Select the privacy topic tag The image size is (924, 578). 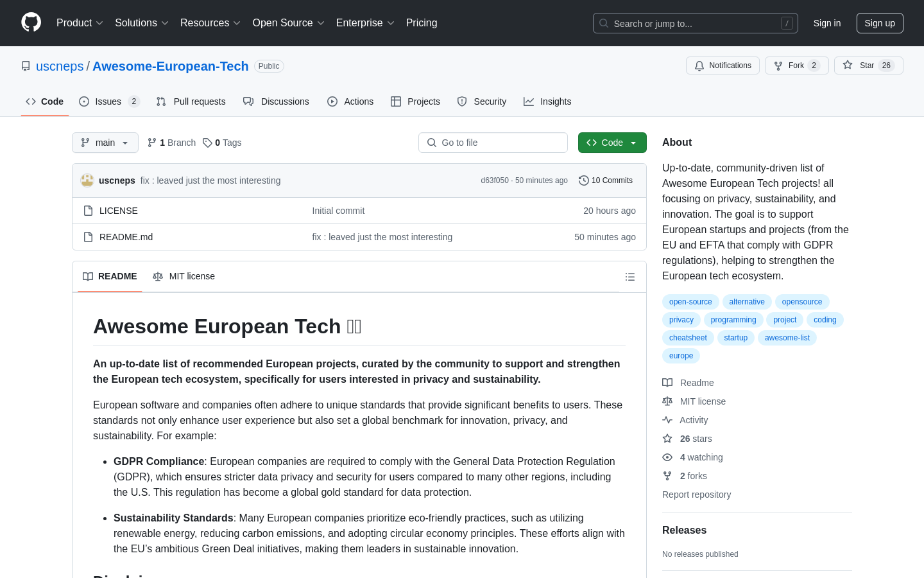(681, 320)
